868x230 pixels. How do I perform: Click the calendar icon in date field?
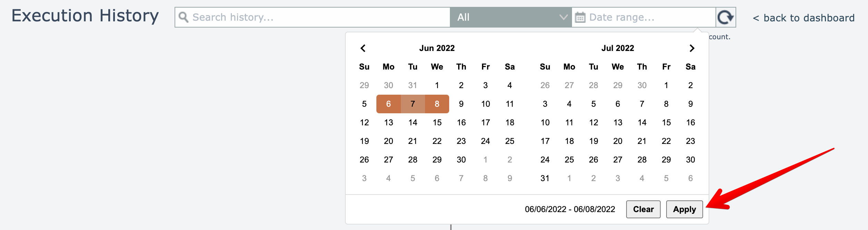click(x=580, y=17)
